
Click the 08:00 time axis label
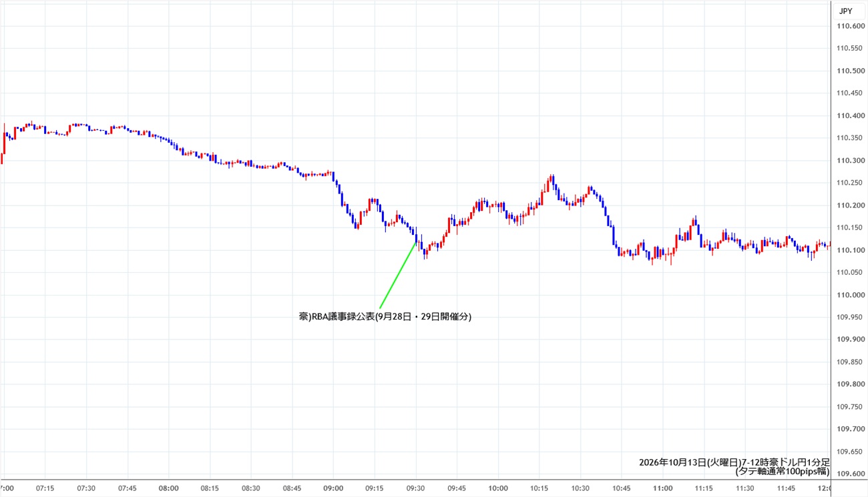(x=169, y=488)
